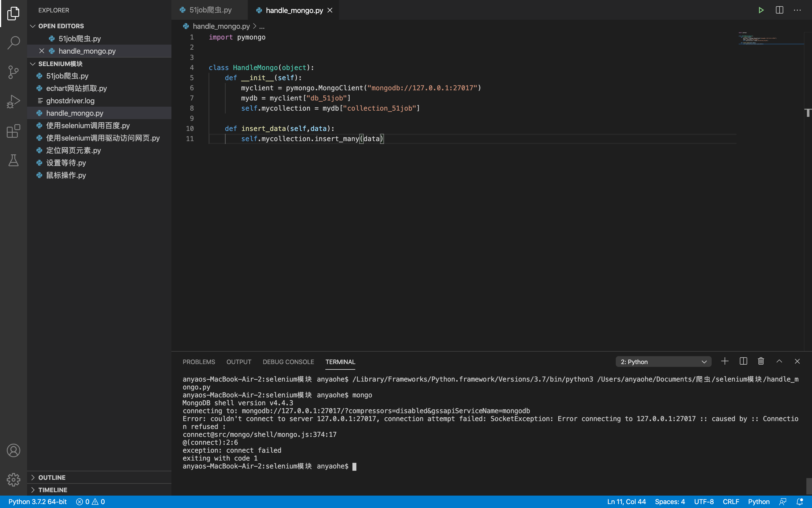Screen dimensions: 812x508
Task: Create a new terminal with plus icon
Action: click(x=725, y=361)
